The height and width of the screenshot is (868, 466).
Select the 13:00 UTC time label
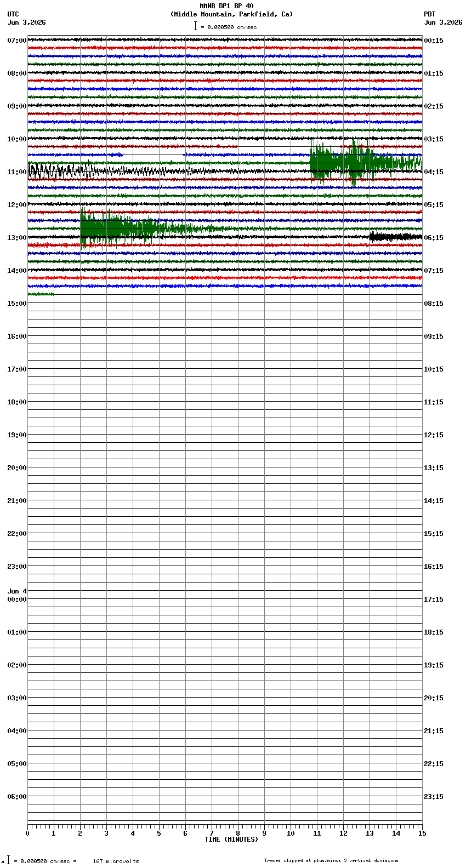point(17,238)
